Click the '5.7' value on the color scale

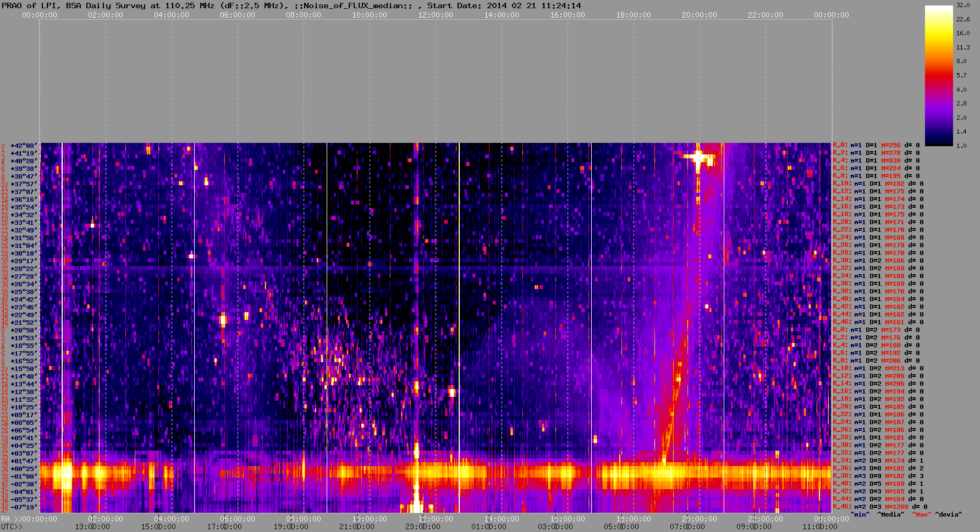tap(961, 75)
